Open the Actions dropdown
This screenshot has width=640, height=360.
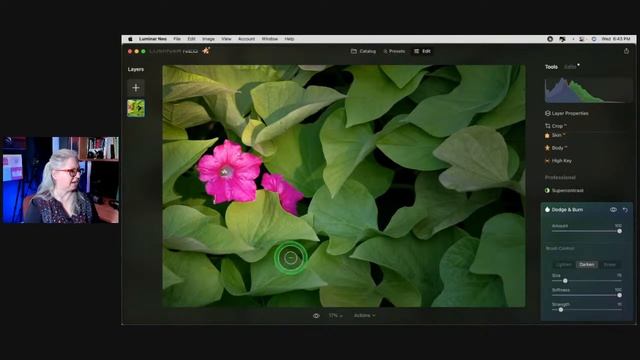pos(364,316)
